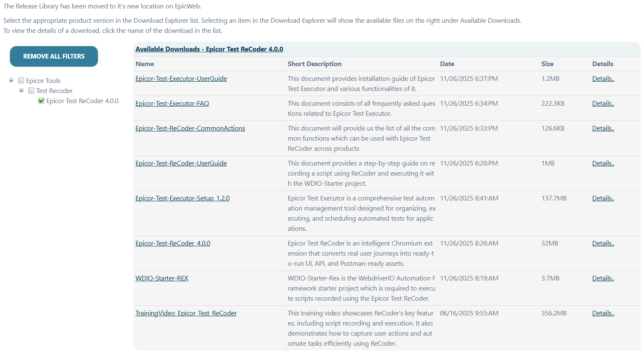Click the Remove All Filters button
This screenshot has height=355, width=644.
[54, 56]
